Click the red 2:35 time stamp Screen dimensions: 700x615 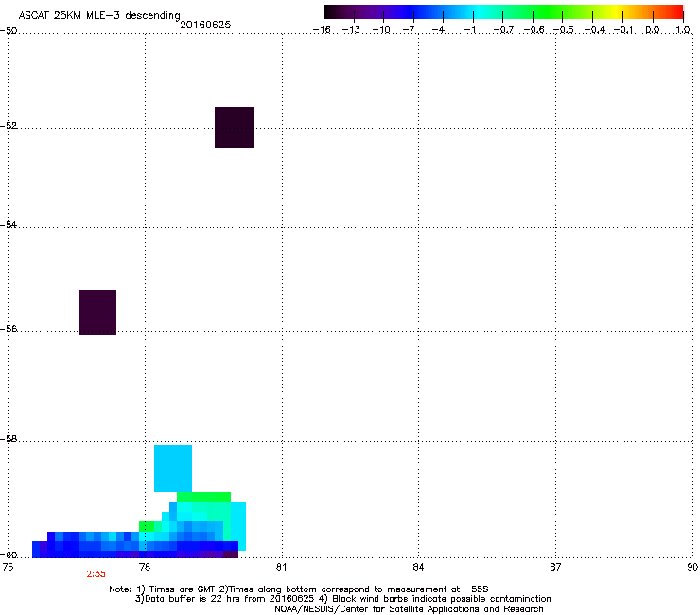point(96,574)
